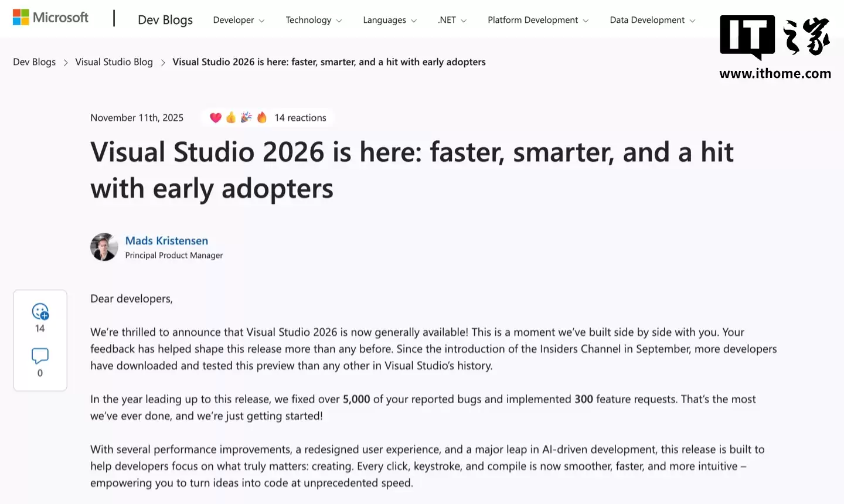
Task: Expand the .NET navigation dropdown
Action: coord(452,19)
